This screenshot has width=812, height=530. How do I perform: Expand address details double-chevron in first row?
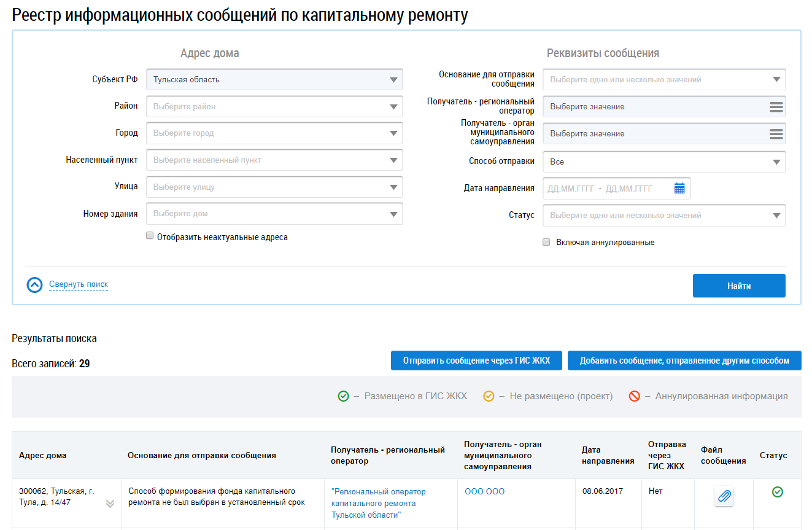tap(110, 504)
